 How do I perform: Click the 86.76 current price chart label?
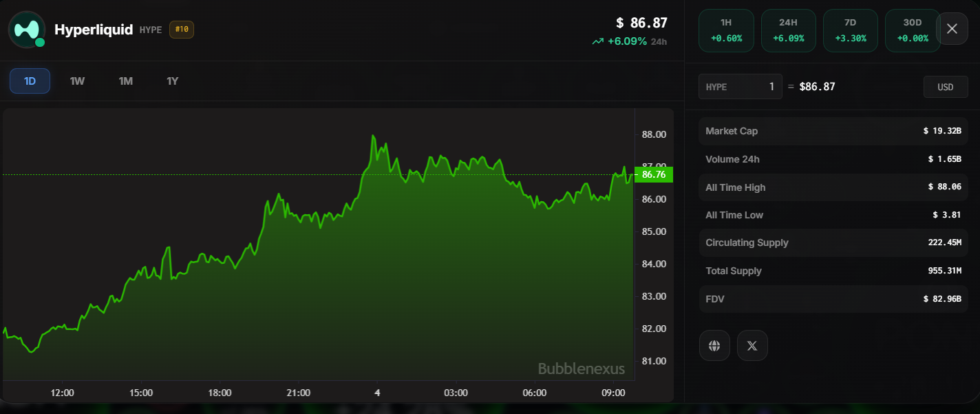tap(653, 174)
